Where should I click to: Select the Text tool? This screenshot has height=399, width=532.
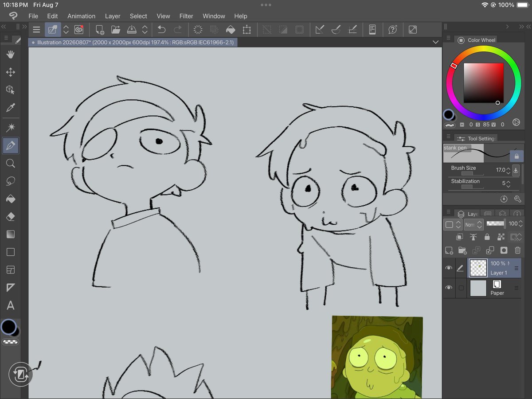[x=11, y=305]
